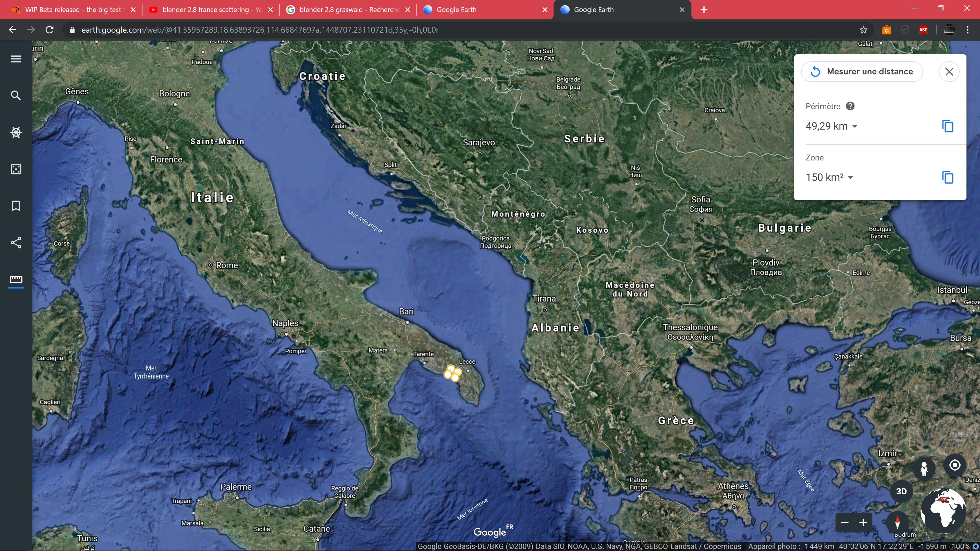The image size is (980, 551).
Task: Click the I'm Feeling Lucky dice icon
Action: [16, 169]
